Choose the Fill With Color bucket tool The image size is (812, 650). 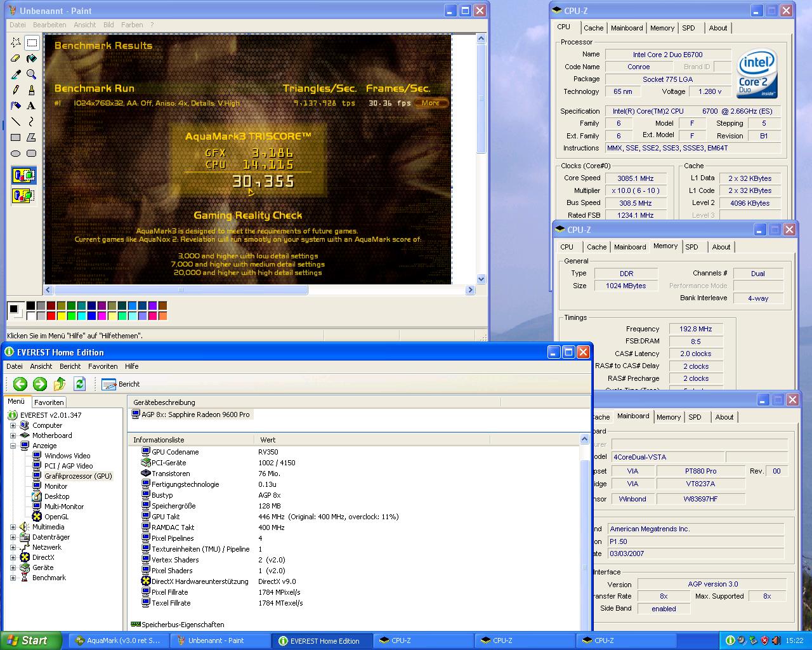pyautogui.click(x=32, y=58)
